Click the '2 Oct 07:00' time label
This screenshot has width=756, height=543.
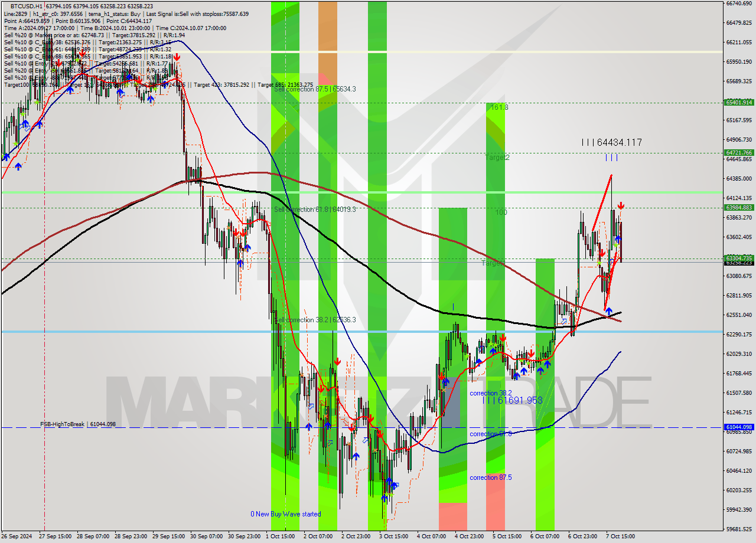click(318, 537)
